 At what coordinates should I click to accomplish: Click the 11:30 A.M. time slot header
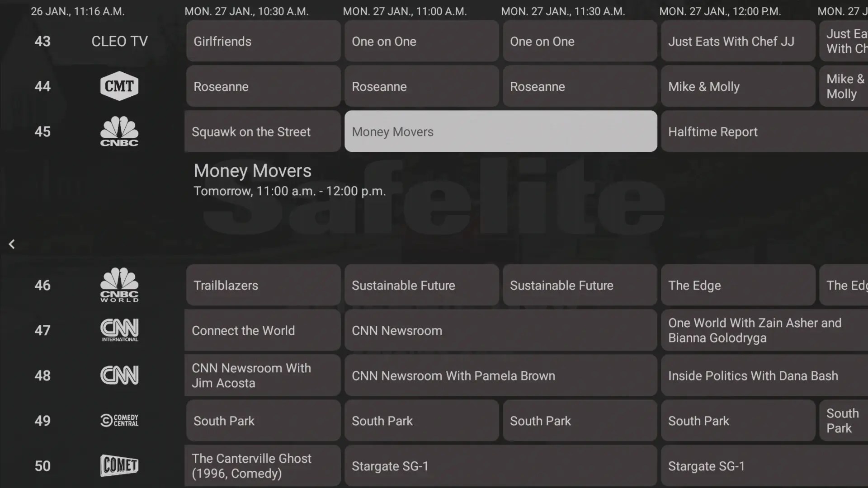(x=563, y=11)
